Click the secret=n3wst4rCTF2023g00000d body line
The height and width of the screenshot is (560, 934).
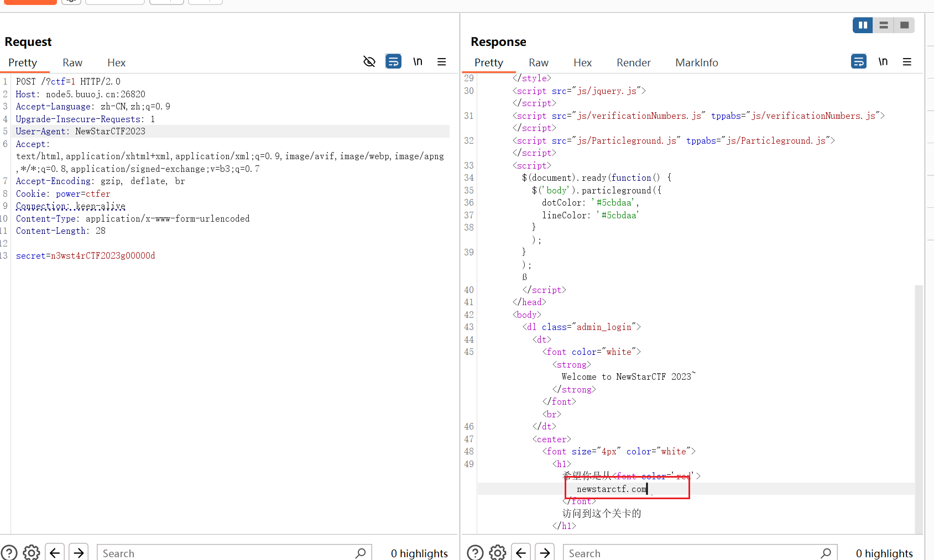pos(86,255)
